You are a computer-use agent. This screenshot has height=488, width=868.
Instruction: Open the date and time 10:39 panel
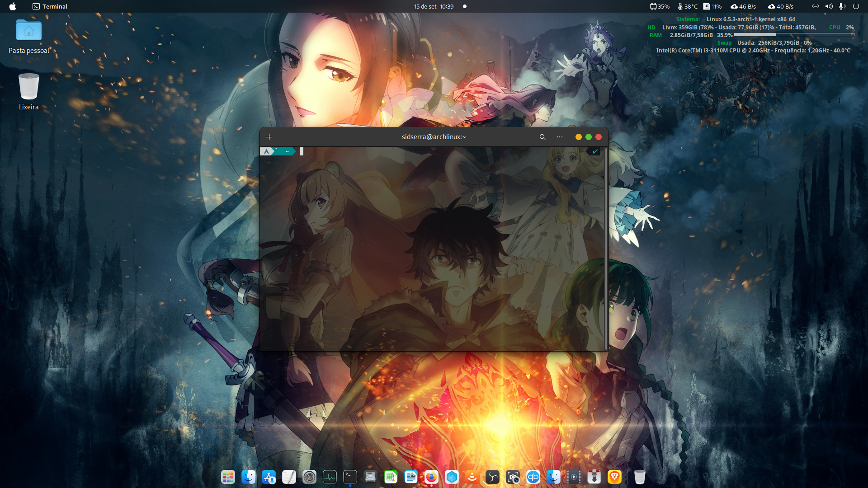(434, 6)
